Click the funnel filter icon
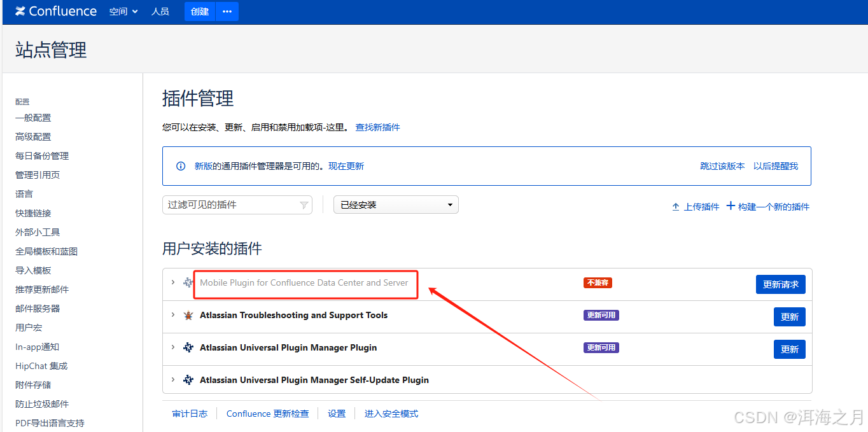Viewport: 868px width, 432px height. pos(304,205)
